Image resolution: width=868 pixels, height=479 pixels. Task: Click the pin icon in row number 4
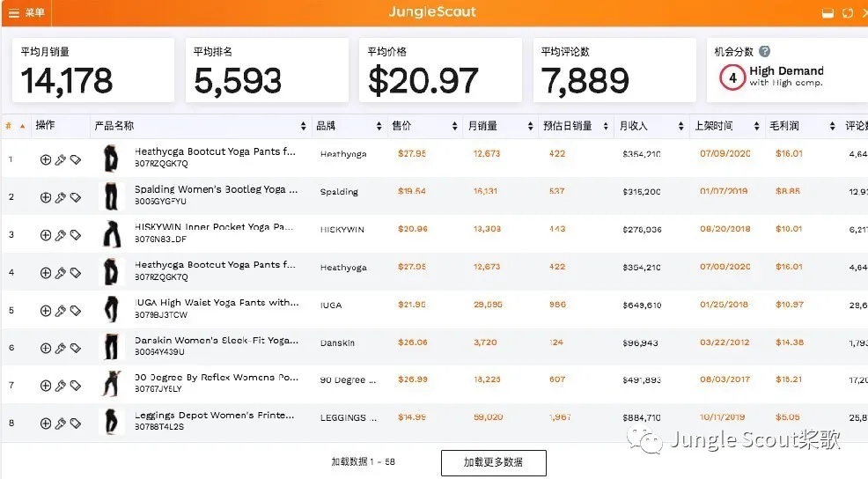coord(61,272)
